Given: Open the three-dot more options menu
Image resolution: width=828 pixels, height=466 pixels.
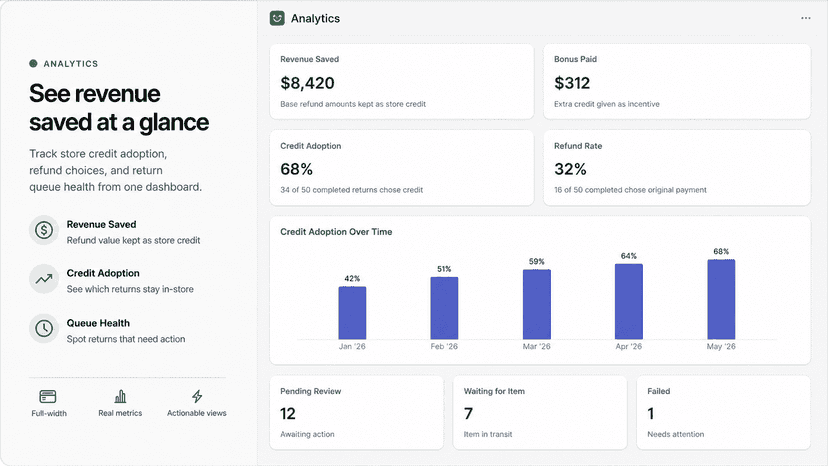Looking at the screenshot, I should 805,18.
